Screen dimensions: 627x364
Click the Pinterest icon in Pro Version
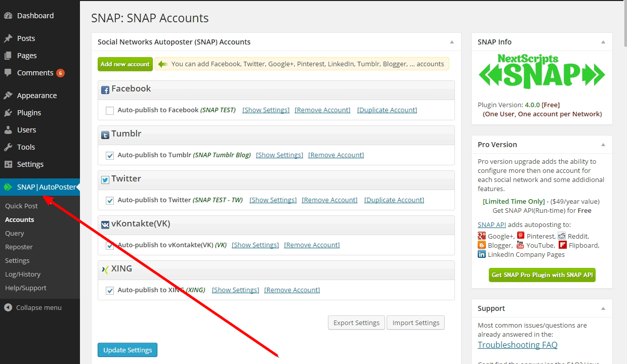pos(521,236)
